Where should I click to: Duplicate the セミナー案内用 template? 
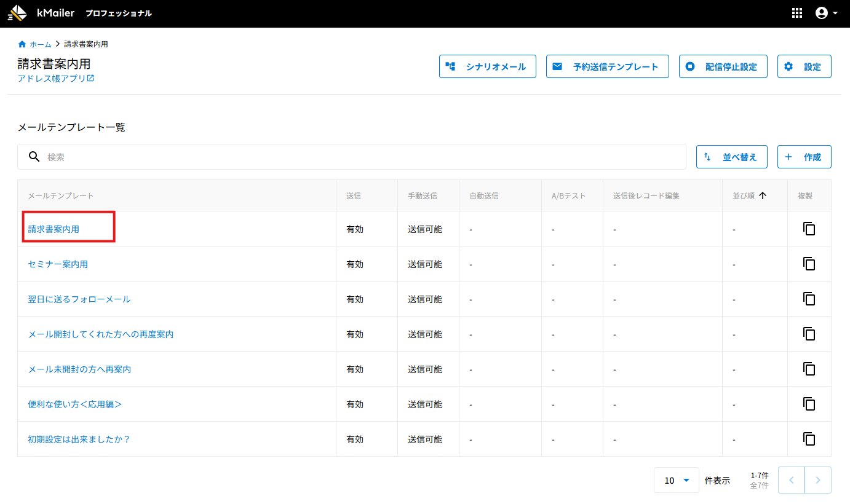click(809, 264)
